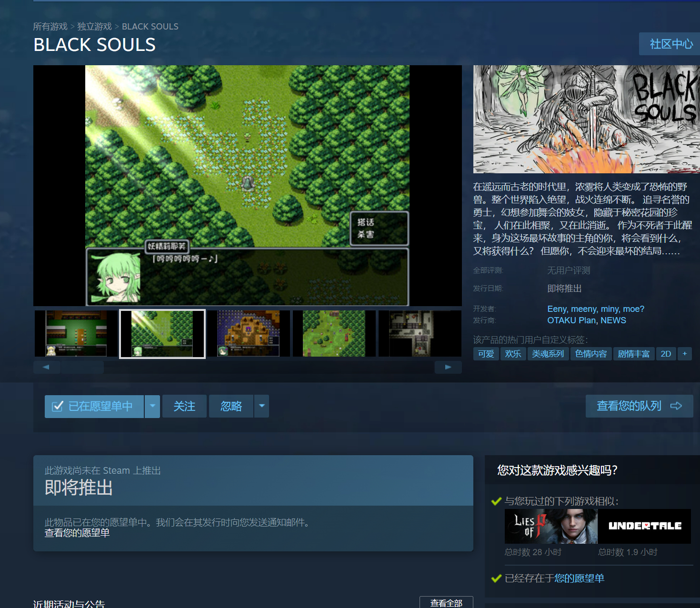Add a tag with plus button
The height and width of the screenshot is (608, 700).
coord(685,354)
